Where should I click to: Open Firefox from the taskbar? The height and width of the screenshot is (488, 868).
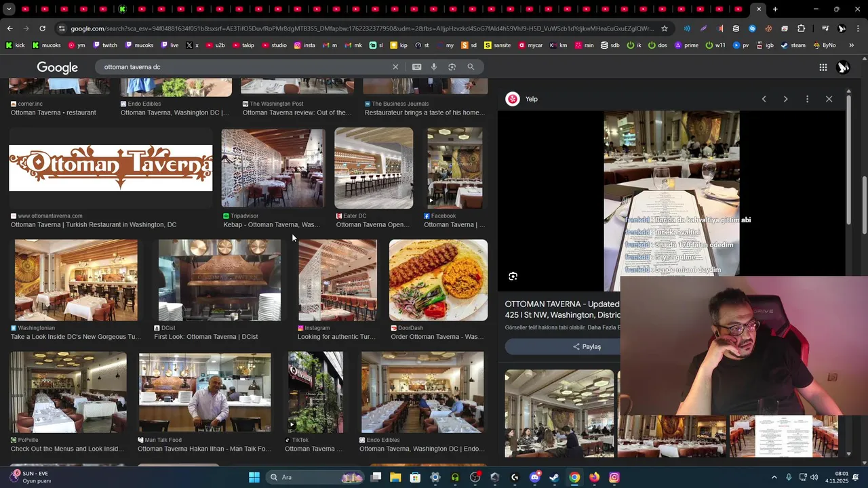tap(594, 477)
